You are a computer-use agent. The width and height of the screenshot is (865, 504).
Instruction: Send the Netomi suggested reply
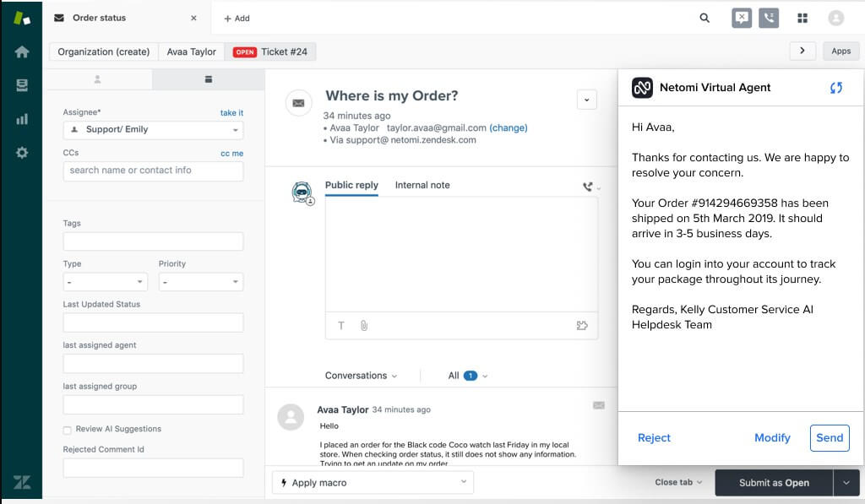[829, 437]
